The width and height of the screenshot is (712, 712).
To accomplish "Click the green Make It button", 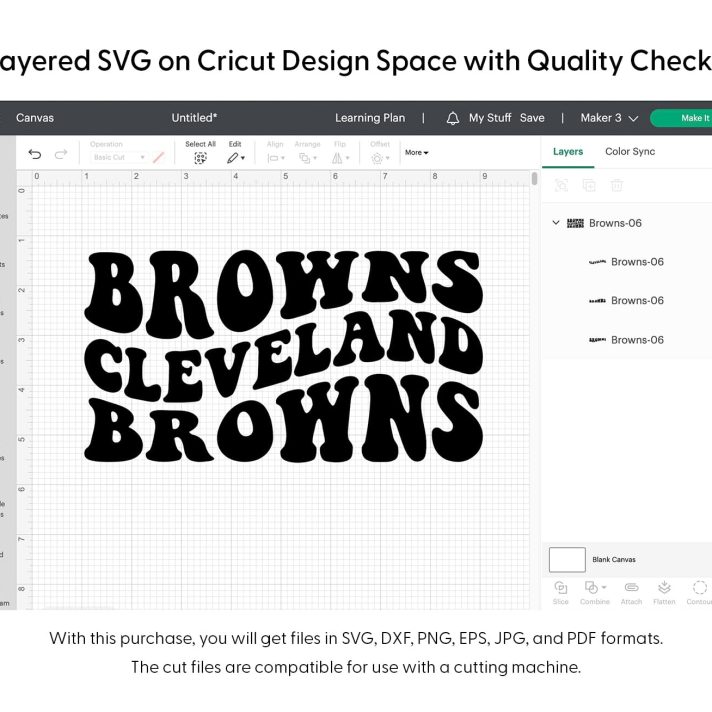I will pyautogui.click(x=682, y=118).
